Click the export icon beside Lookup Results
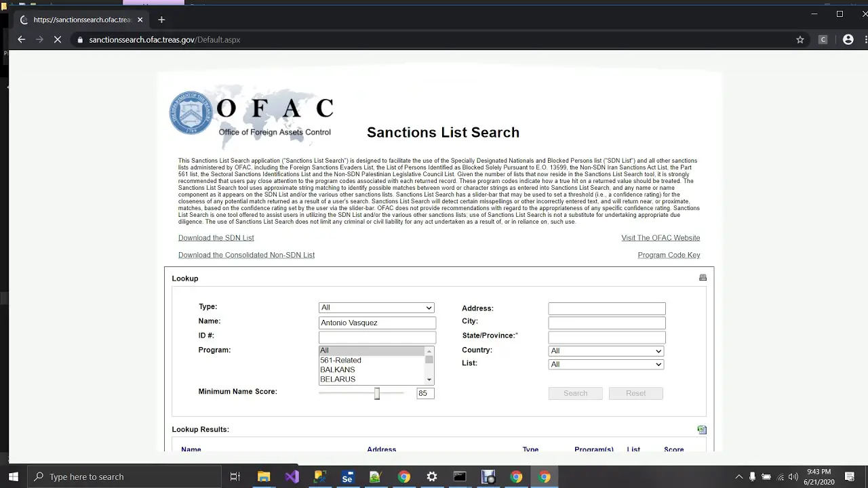 (x=702, y=430)
